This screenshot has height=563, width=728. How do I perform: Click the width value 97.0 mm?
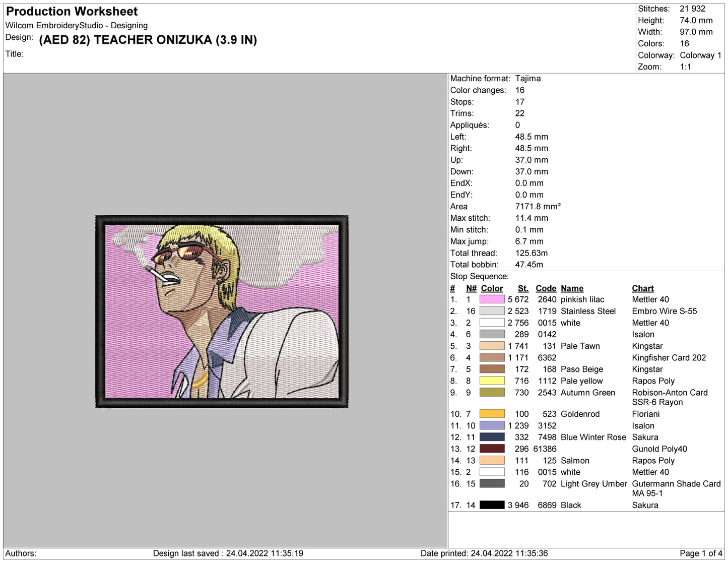tap(696, 32)
